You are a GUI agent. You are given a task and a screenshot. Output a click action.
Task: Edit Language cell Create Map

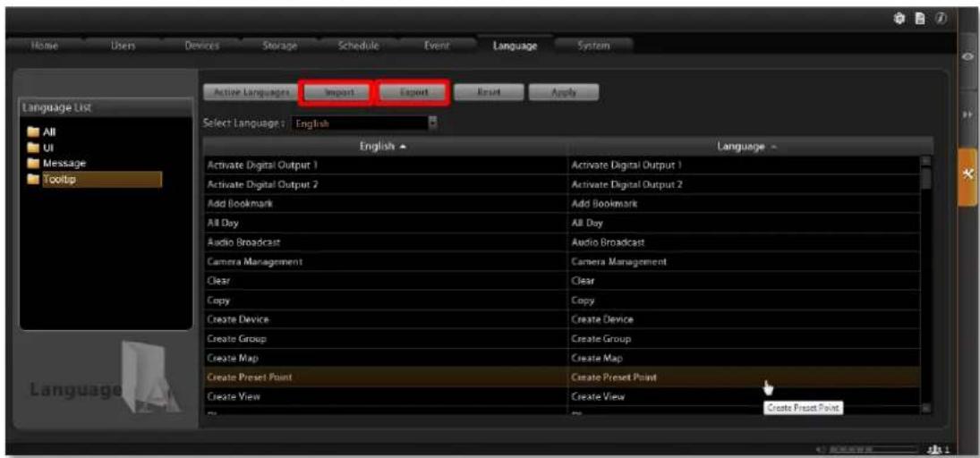pyautogui.click(x=744, y=358)
